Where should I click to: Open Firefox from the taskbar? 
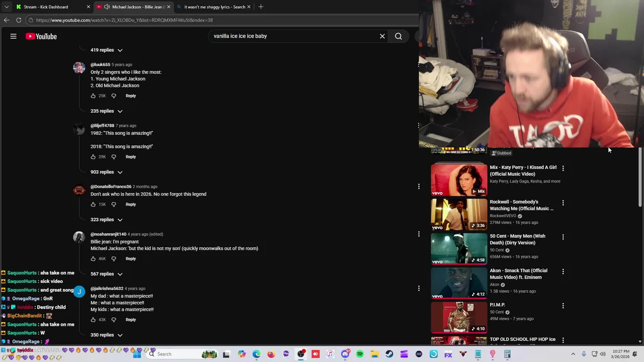coord(271,354)
